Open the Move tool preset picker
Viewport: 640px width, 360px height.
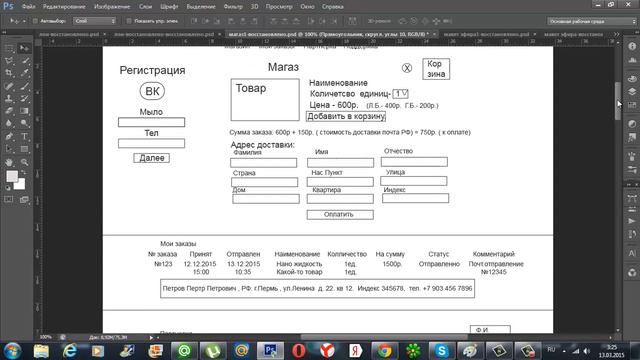(17, 21)
